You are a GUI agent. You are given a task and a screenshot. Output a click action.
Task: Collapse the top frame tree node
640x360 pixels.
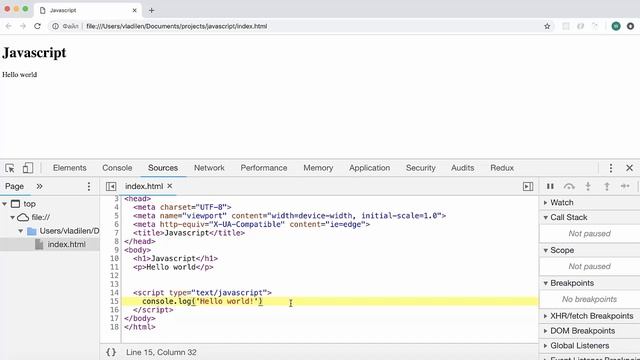point(4,204)
